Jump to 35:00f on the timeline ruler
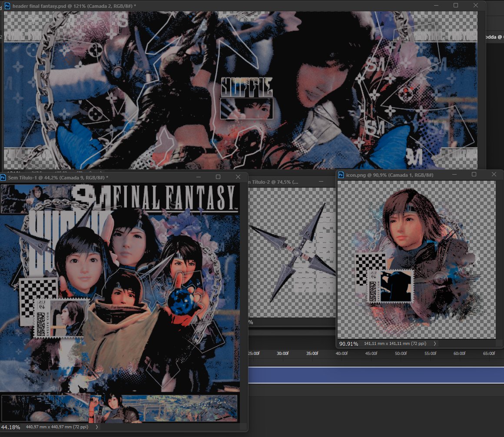The image size is (504, 437). click(x=312, y=354)
